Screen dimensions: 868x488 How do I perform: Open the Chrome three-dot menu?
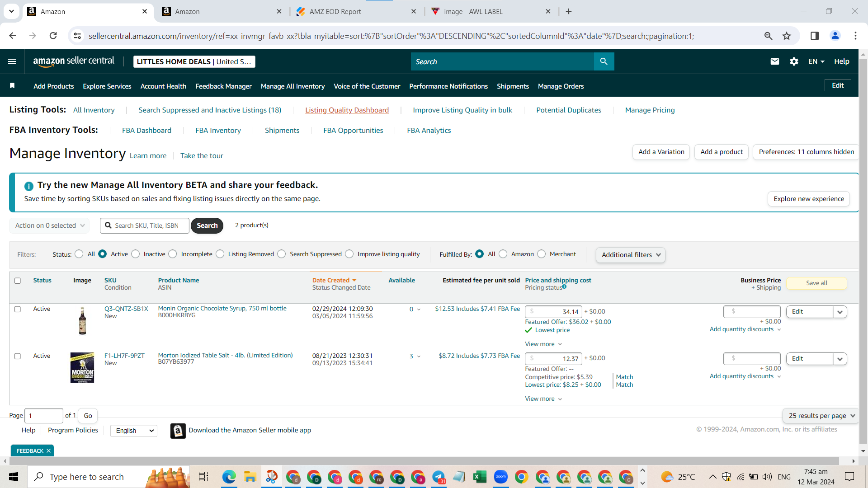point(855,36)
